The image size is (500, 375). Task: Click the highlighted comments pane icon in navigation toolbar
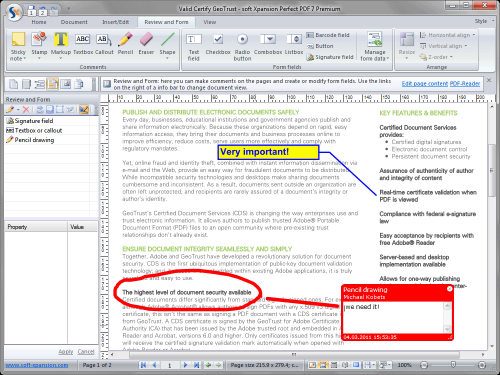click(53, 84)
